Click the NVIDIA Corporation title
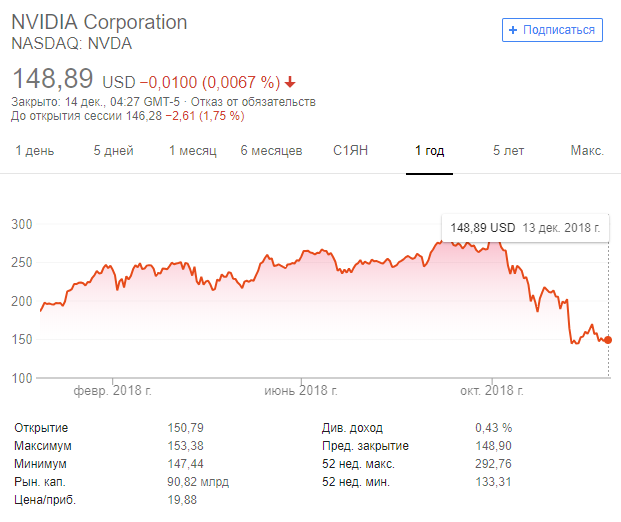 coord(99,22)
